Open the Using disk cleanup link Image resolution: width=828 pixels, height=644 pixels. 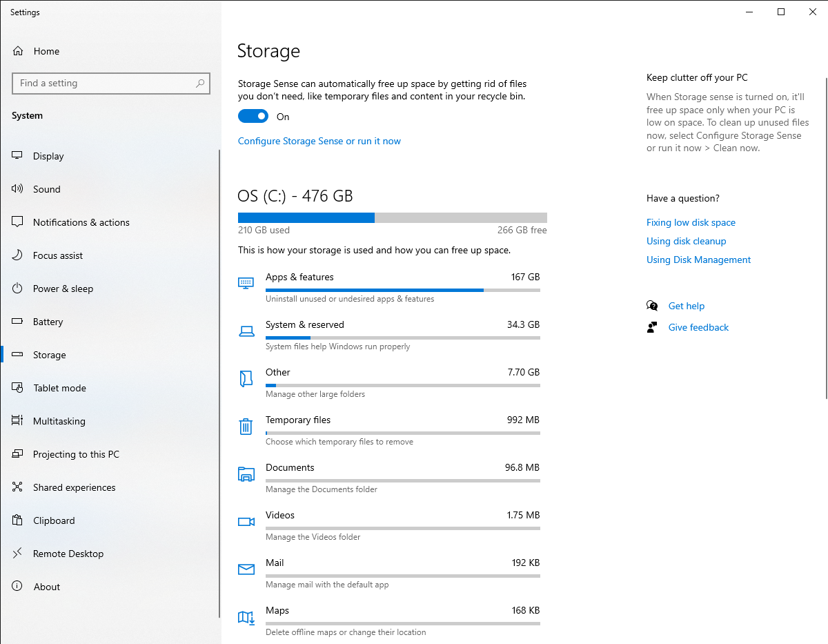coord(686,241)
